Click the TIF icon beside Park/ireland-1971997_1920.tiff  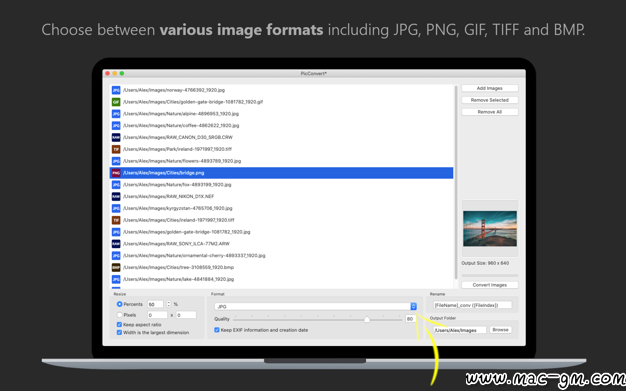[116, 149]
